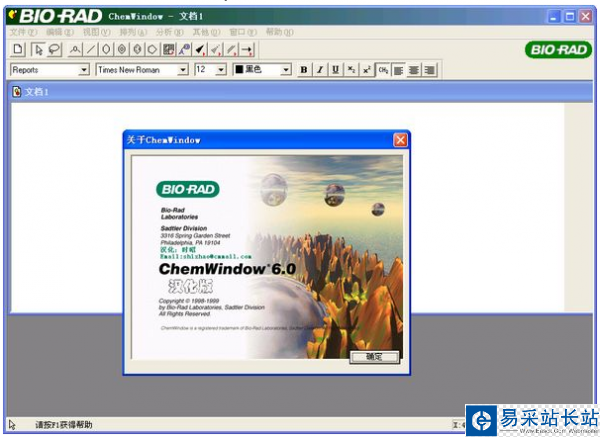Select the lasso selection tool
The height and width of the screenshot is (437, 600).
[54, 49]
